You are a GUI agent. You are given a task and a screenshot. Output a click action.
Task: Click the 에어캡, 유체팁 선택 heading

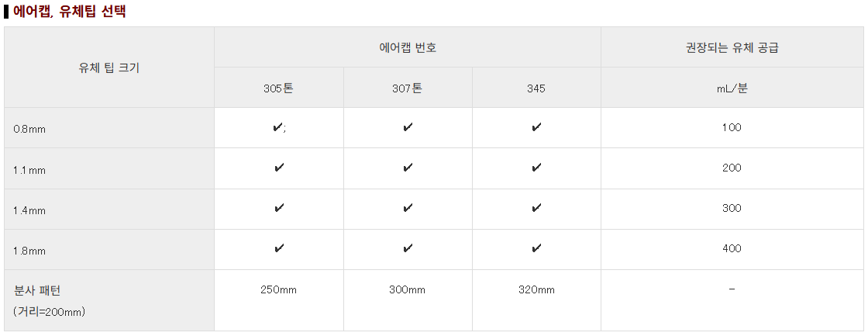click(69, 12)
